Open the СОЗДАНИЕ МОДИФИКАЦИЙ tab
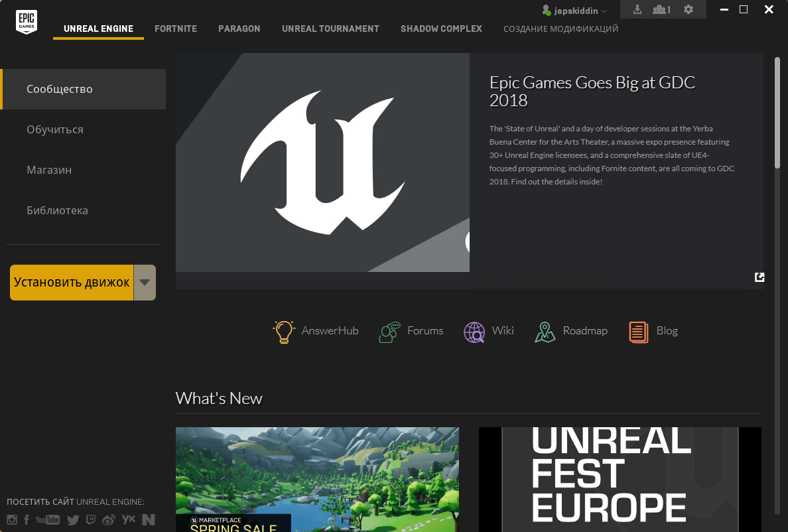This screenshot has height=532, width=788. 561,29
